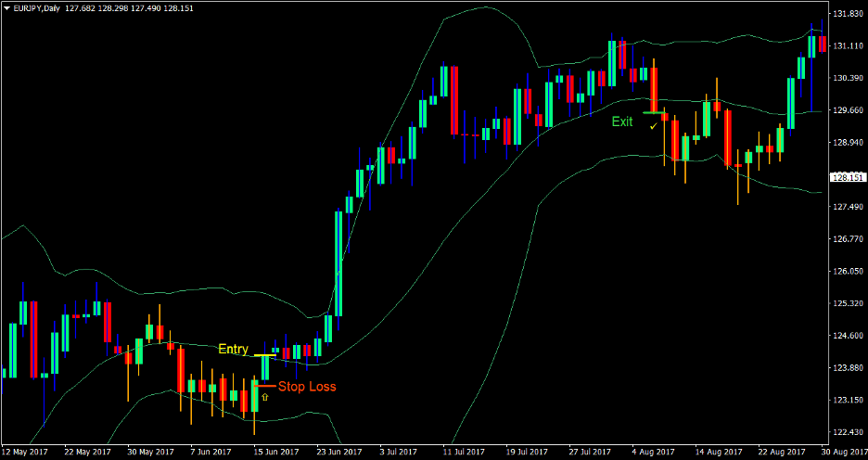868x460 pixels.
Task: Click the orange Stop Loss text label
Action: pyautogui.click(x=307, y=387)
